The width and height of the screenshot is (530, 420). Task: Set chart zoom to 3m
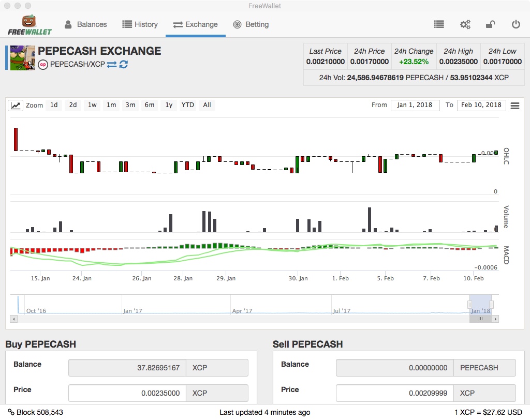(x=130, y=105)
